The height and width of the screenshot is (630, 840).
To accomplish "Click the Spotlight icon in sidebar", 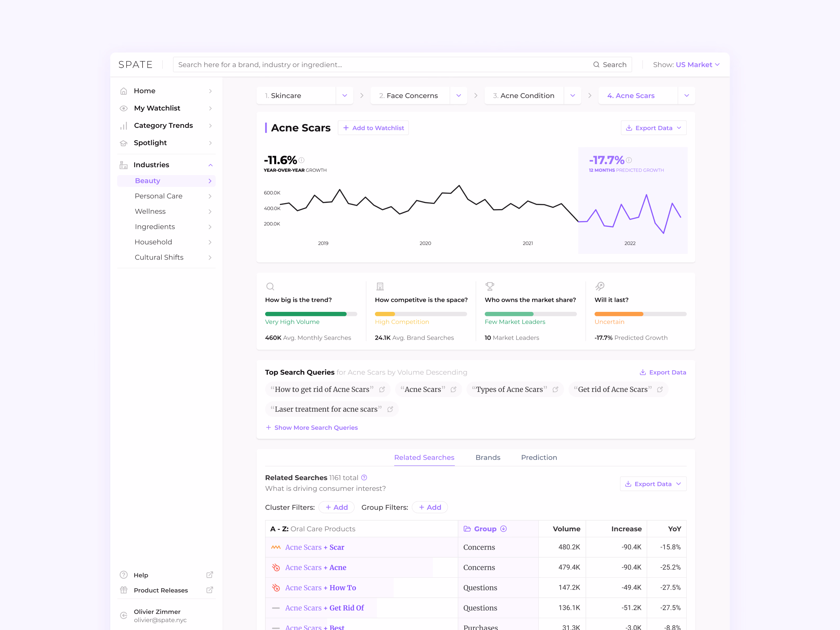I will pyautogui.click(x=124, y=143).
